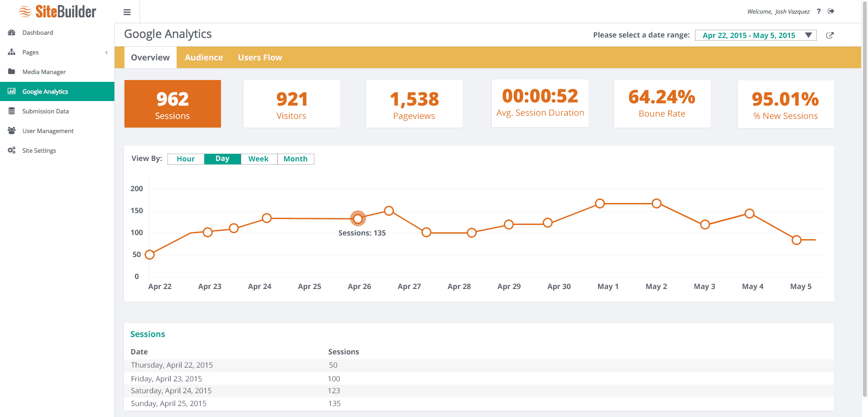This screenshot has height=417, width=868.
Task: Click the Media Manager folder icon
Action: pos(12,71)
